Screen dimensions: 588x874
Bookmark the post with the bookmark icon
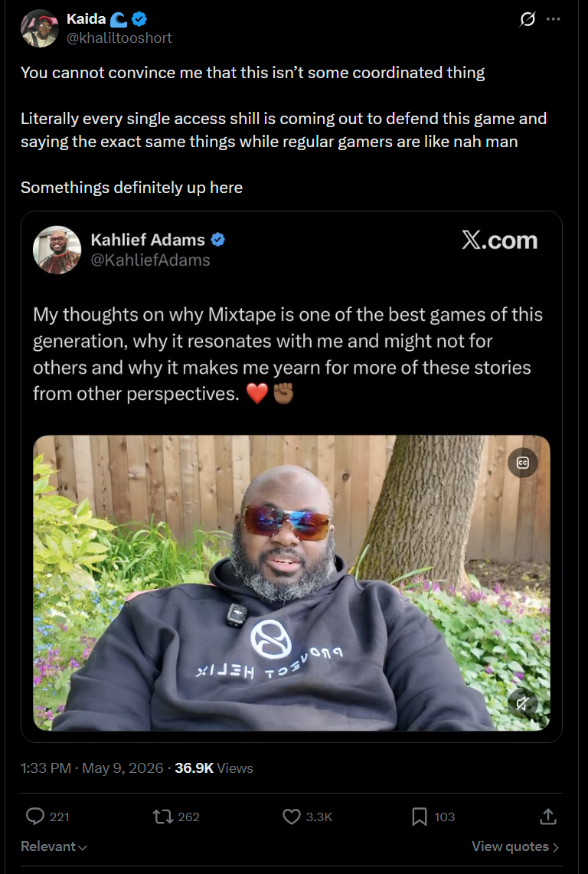[419, 817]
